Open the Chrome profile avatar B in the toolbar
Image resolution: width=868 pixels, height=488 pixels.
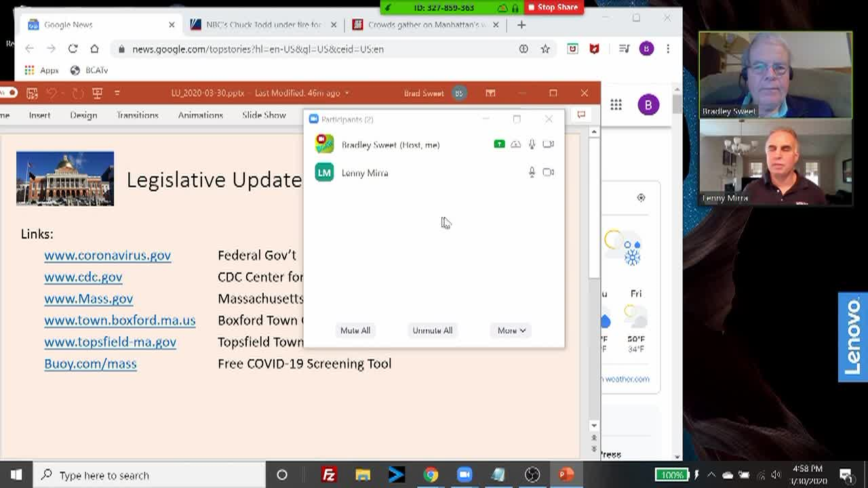[x=646, y=49]
